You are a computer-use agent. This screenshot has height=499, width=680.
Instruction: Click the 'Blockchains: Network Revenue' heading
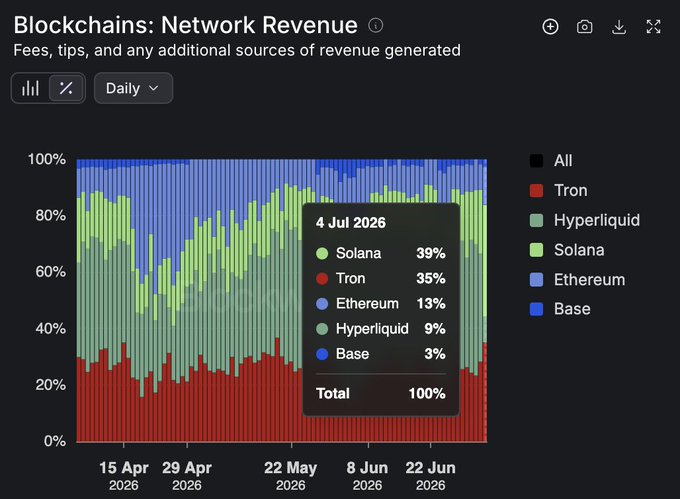pos(186,25)
